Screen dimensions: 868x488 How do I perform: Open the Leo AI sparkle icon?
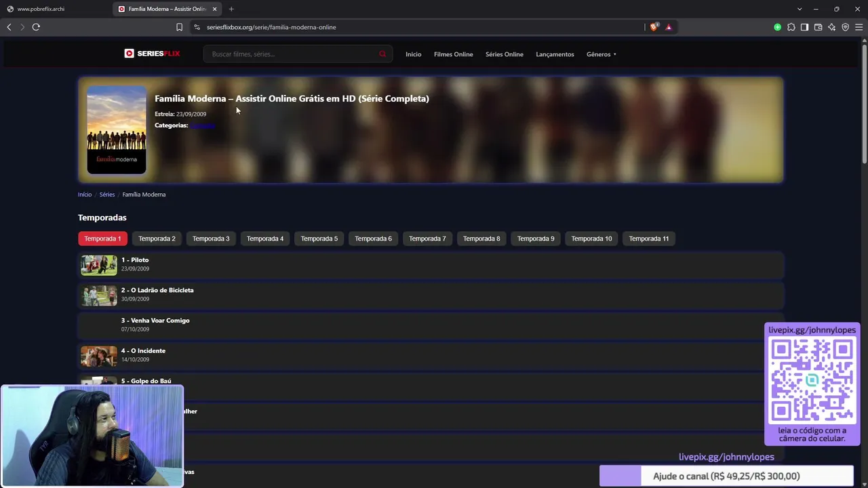(831, 27)
